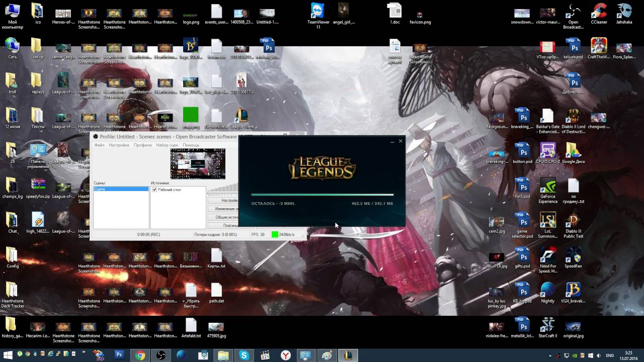Open the Open Broadcaster desktop shortcut
Screen dimensions: 644x362
tap(573, 15)
